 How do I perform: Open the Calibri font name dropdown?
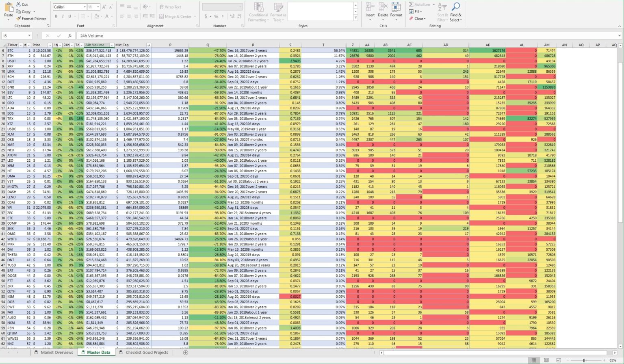pos(85,7)
